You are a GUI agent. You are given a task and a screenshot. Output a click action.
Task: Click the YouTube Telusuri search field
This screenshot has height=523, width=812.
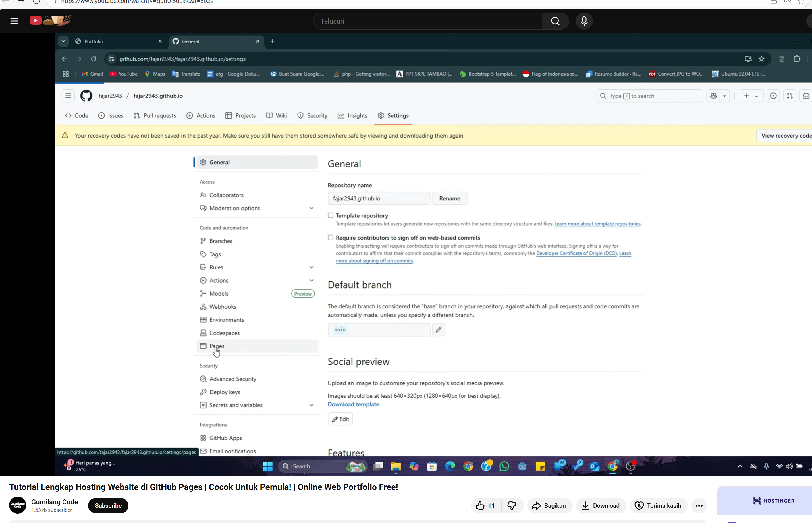tap(427, 21)
